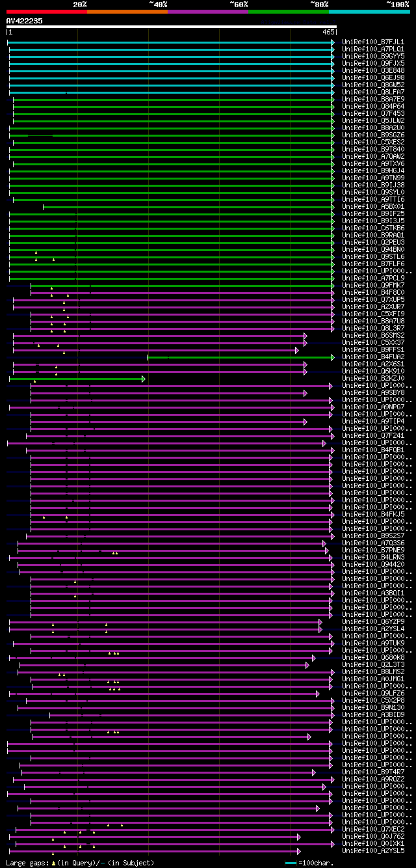Click hit UniRef100_B4FQB1

pos(373,450)
